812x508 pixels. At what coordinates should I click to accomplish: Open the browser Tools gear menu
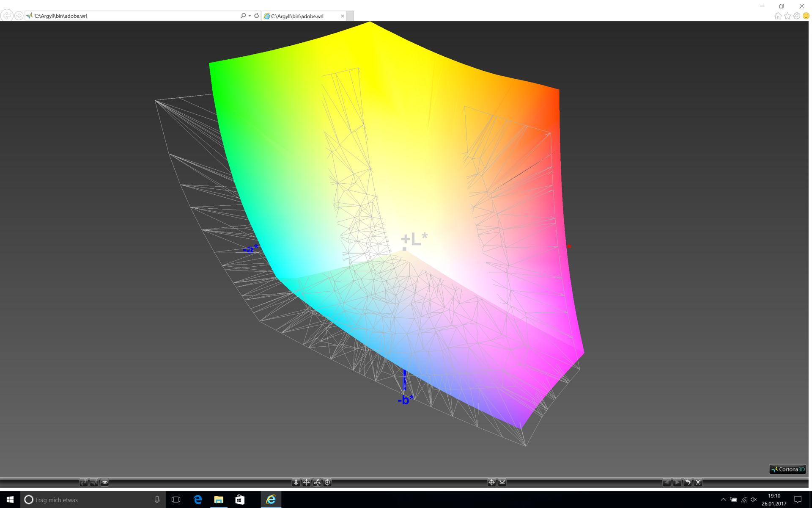797,16
